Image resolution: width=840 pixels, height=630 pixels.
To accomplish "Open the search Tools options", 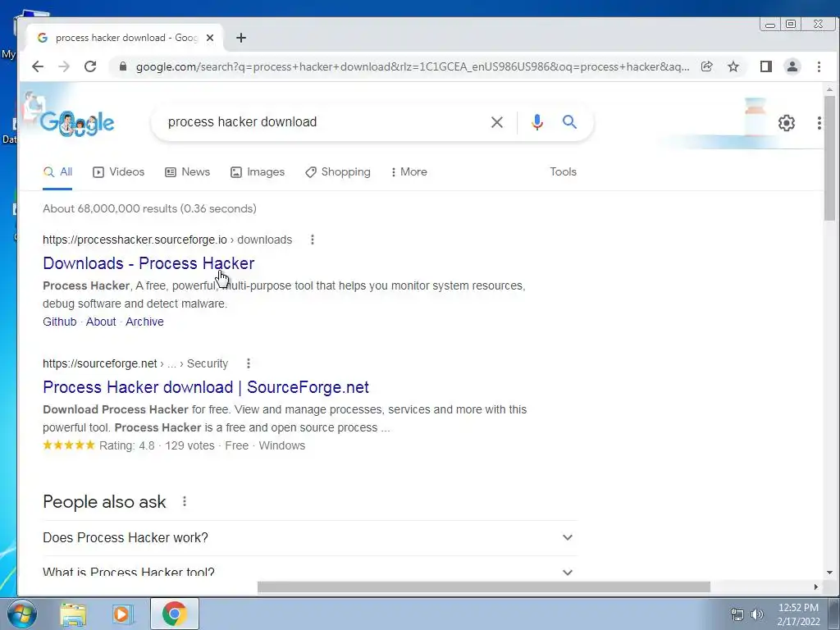I will (563, 172).
